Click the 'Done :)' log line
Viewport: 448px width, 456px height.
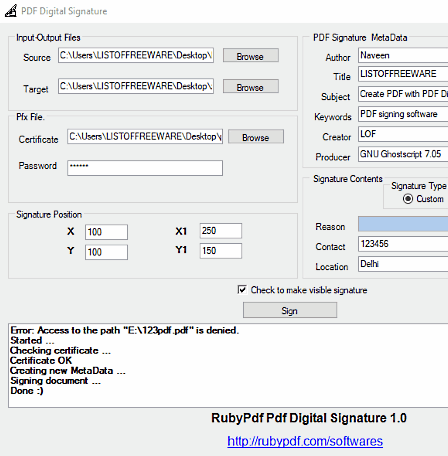tap(27, 391)
